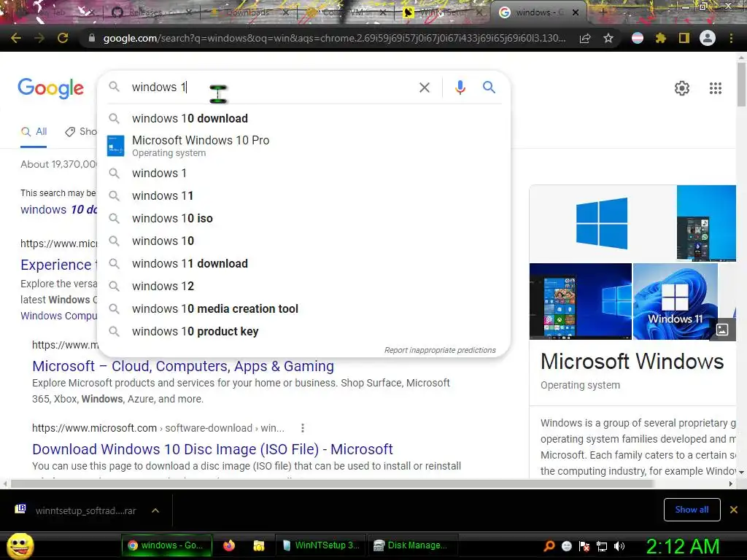
Task: Click the striped extension icon in toolbar
Action: 638,38
